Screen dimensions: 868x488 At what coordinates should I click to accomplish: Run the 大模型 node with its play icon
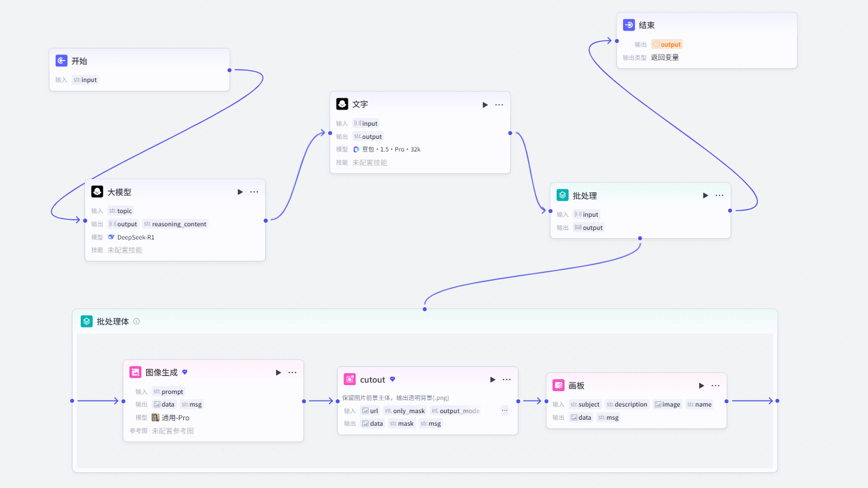[x=240, y=192]
